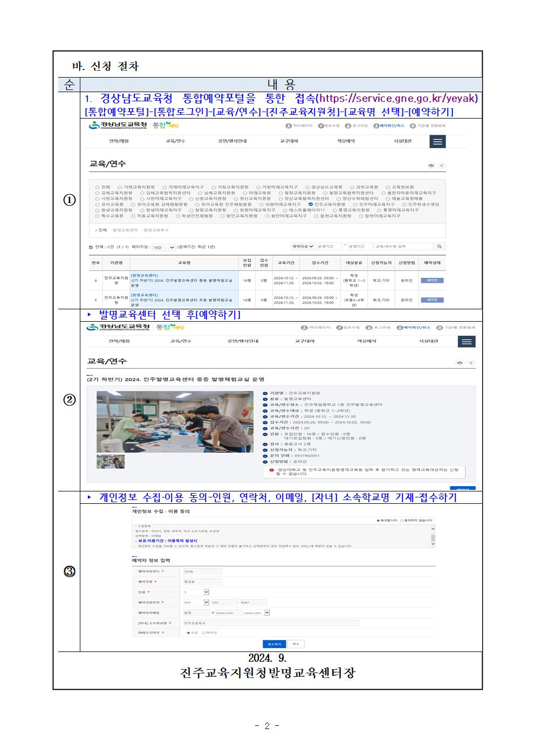Click the search magnifier icon button

(440, 246)
